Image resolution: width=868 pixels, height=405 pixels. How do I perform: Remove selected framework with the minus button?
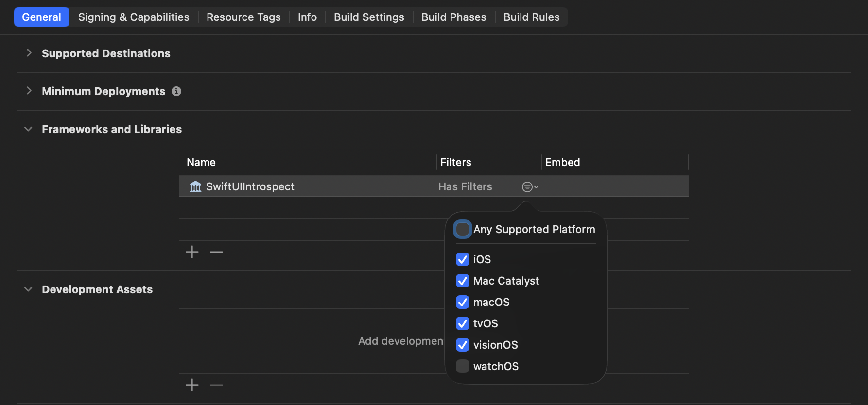coord(216,252)
